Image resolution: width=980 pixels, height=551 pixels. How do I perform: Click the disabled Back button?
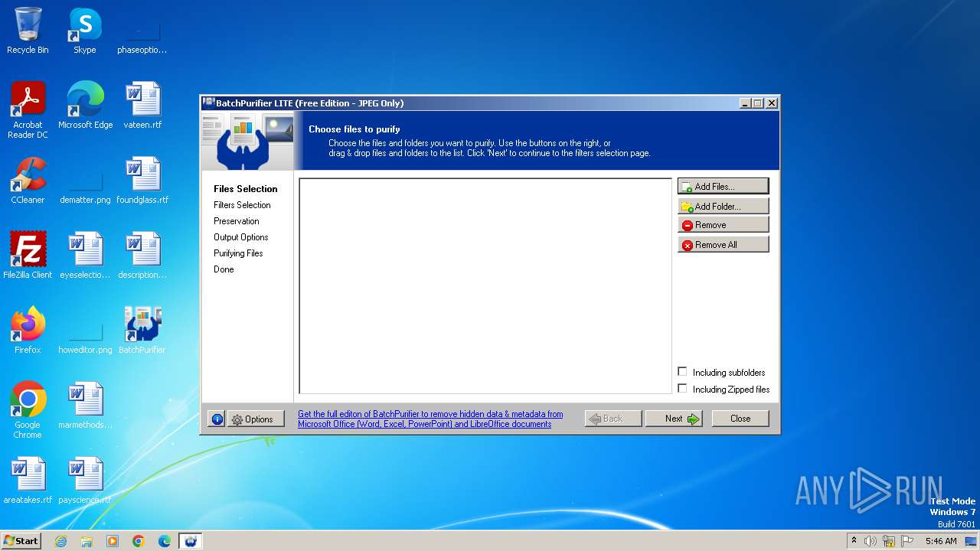pos(613,419)
